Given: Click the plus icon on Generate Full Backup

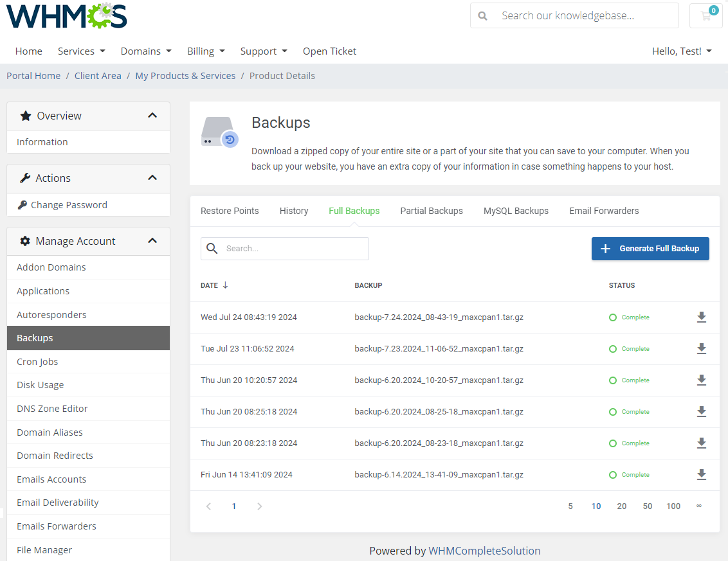Looking at the screenshot, I should [605, 249].
